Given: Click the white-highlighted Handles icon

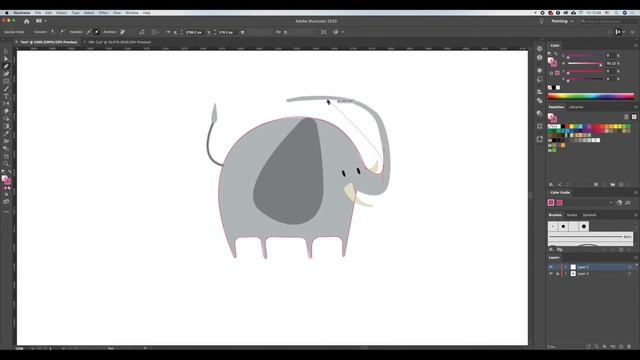Looking at the screenshot, I should (97, 32).
